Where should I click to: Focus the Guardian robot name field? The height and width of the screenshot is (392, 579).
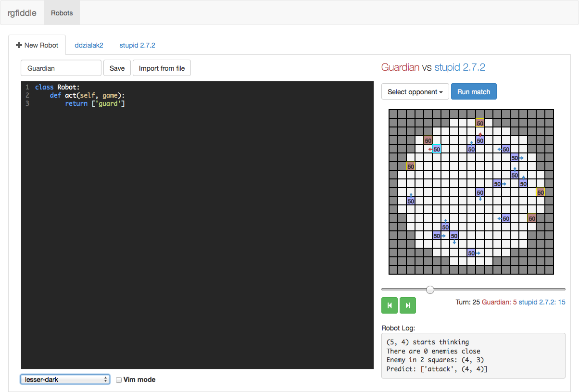(61, 68)
